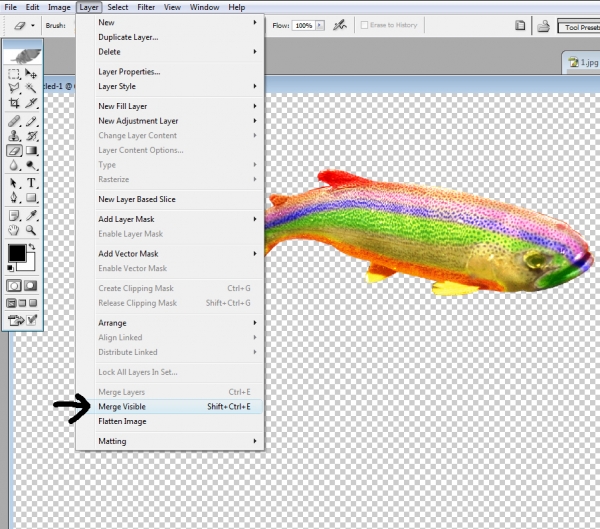Select the Magic Wand tool
Image resolution: width=600 pixels, height=529 pixels.
pyautogui.click(x=31, y=88)
